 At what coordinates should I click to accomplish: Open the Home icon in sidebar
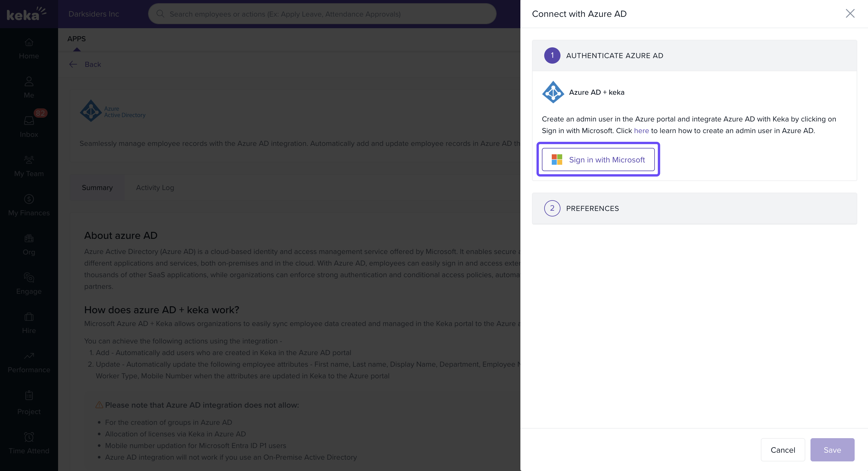click(x=29, y=43)
